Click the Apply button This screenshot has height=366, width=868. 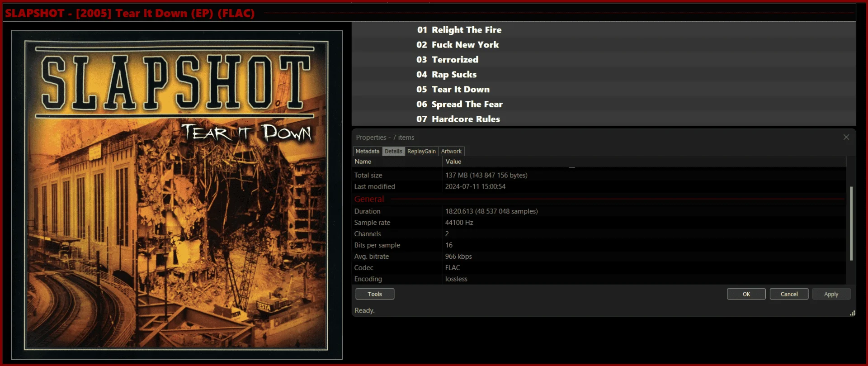(x=831, y=294)
